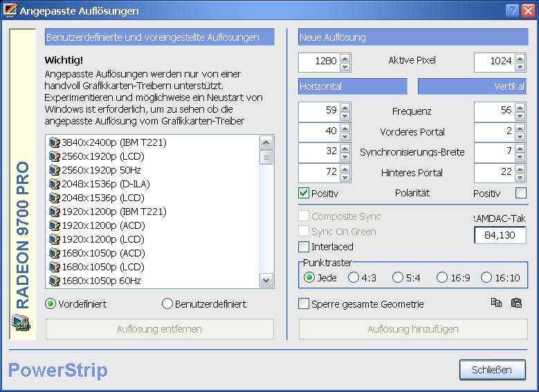This screenshot has height=392, width=539.
Task: Click the RAMDAC-Takt field showing 84,130
Action: tap(500, 236)
